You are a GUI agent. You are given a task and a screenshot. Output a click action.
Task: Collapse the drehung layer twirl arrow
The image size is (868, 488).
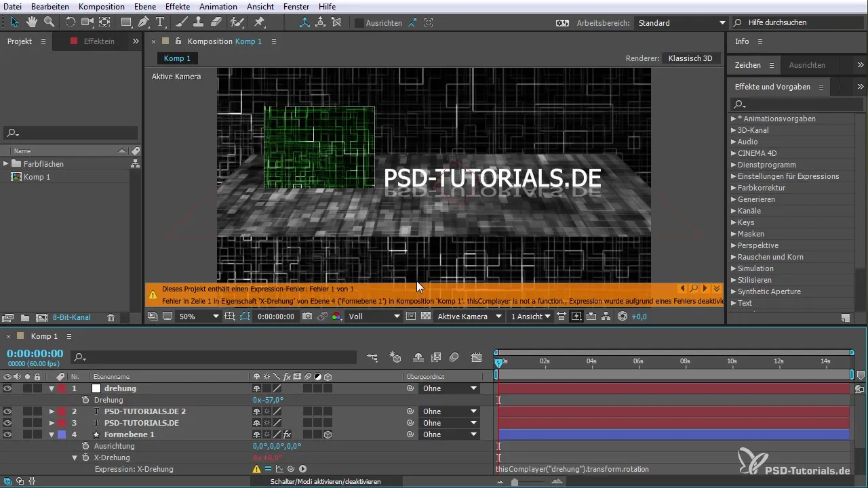pyautogui.click(x=52, y=388)
